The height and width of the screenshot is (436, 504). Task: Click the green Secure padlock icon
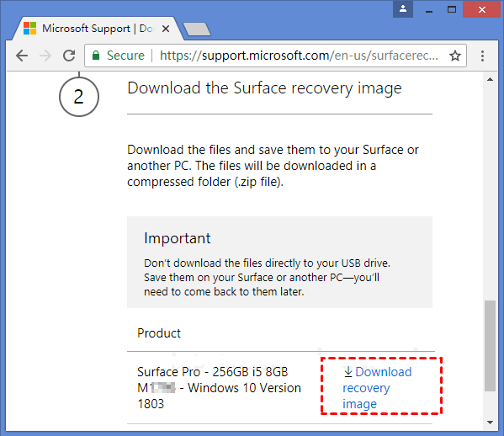pyautogui.click(x=96, y=56)
